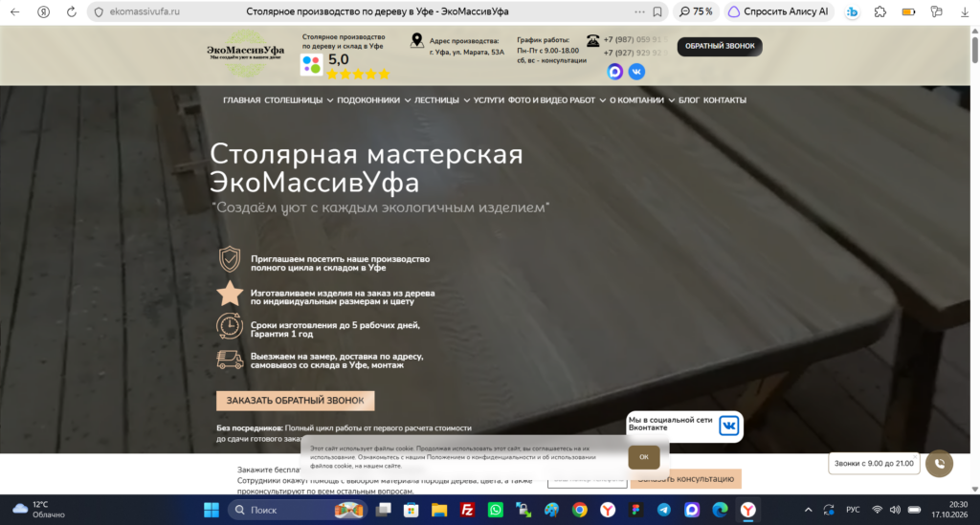Screen dimensions: 980x525
Task: Click the address bar URL ekomassivufa.ru
Action: pyautogui.click(x=145, y=11)
